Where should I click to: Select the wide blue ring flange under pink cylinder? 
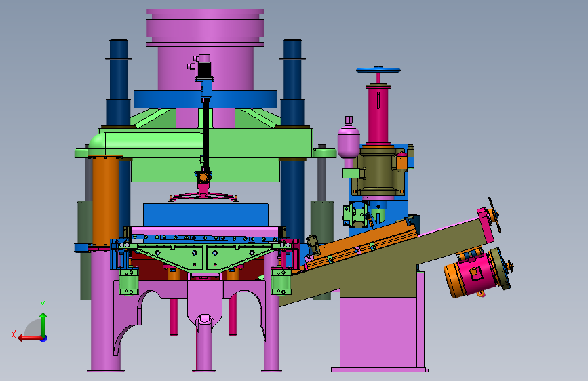point(205,100)
